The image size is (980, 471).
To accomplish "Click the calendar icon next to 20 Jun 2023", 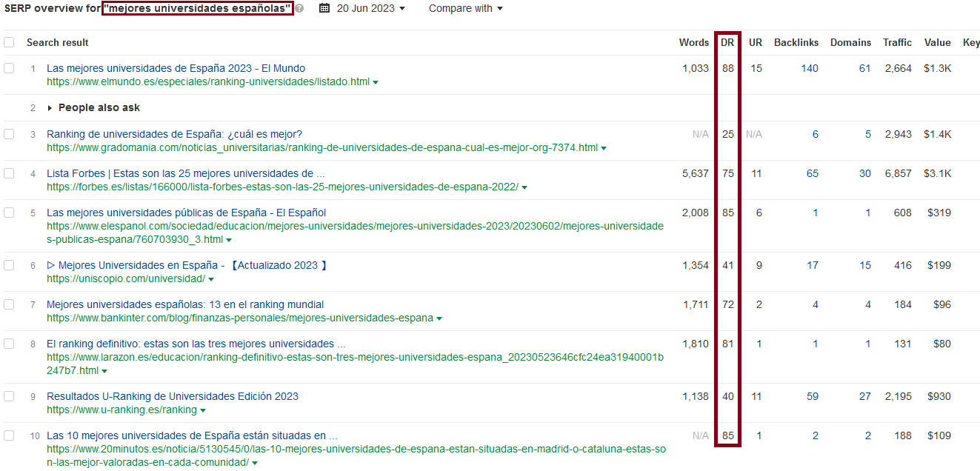I will click(324, 8).
